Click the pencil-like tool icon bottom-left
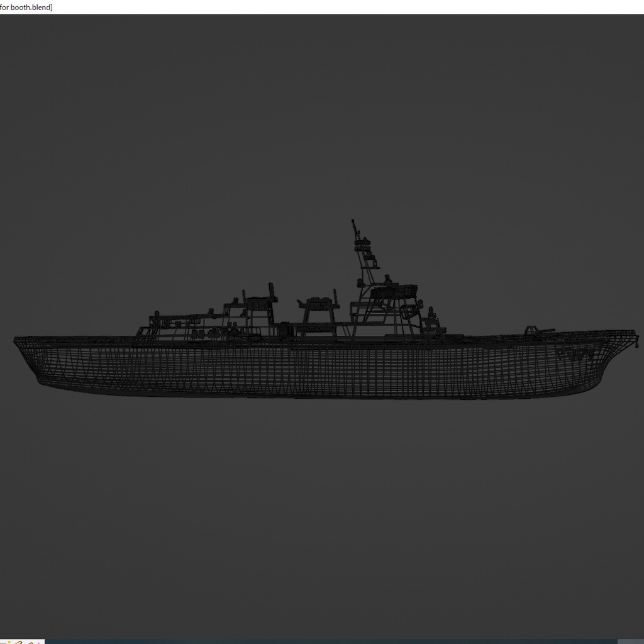The height and width of the screenshot is (644, 644). 18,643
